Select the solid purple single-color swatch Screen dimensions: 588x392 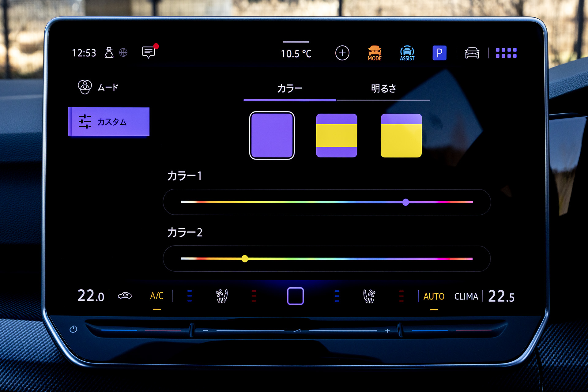click(272, 135)
